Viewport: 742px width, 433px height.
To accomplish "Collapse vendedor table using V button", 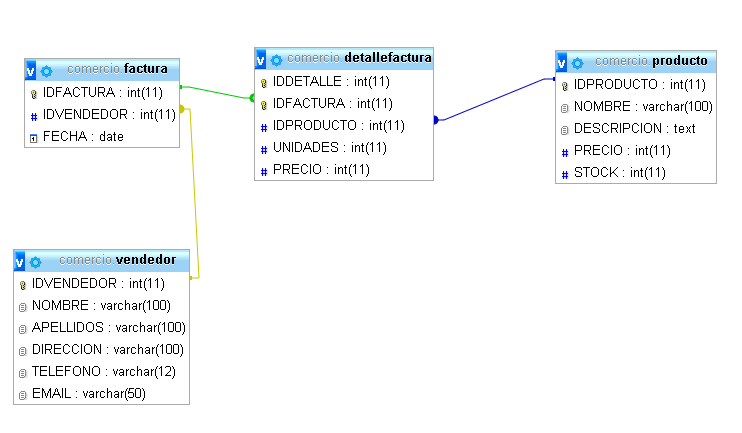I will click(x=19, y=262).
